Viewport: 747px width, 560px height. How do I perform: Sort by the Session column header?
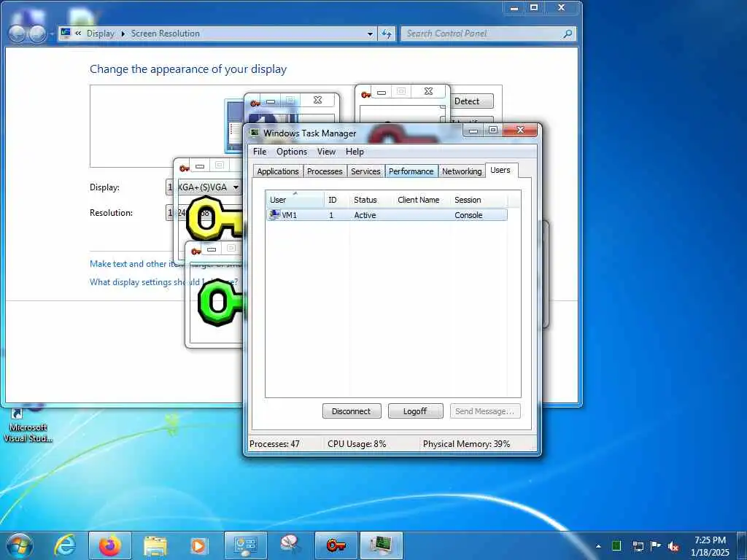(479, 200)
